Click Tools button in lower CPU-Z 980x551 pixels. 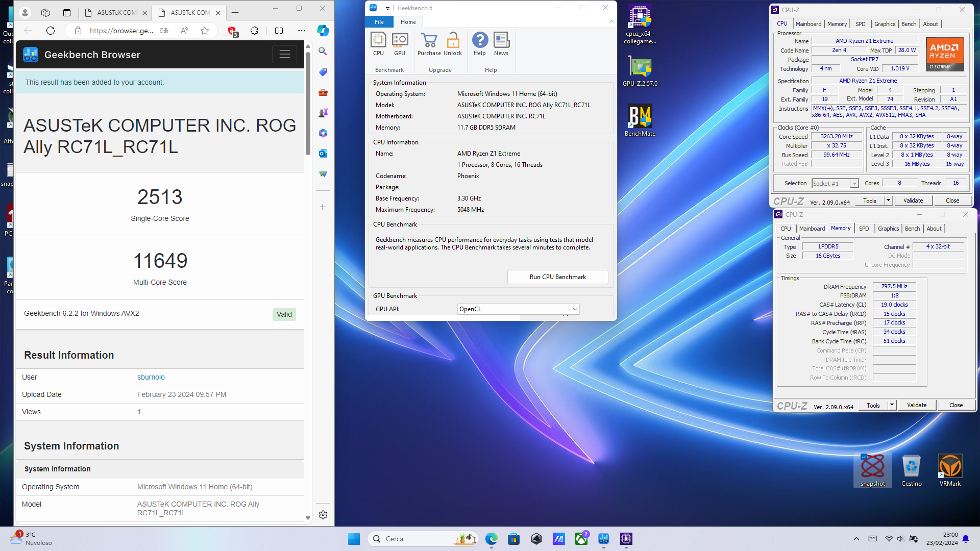[x=873, y=406]
